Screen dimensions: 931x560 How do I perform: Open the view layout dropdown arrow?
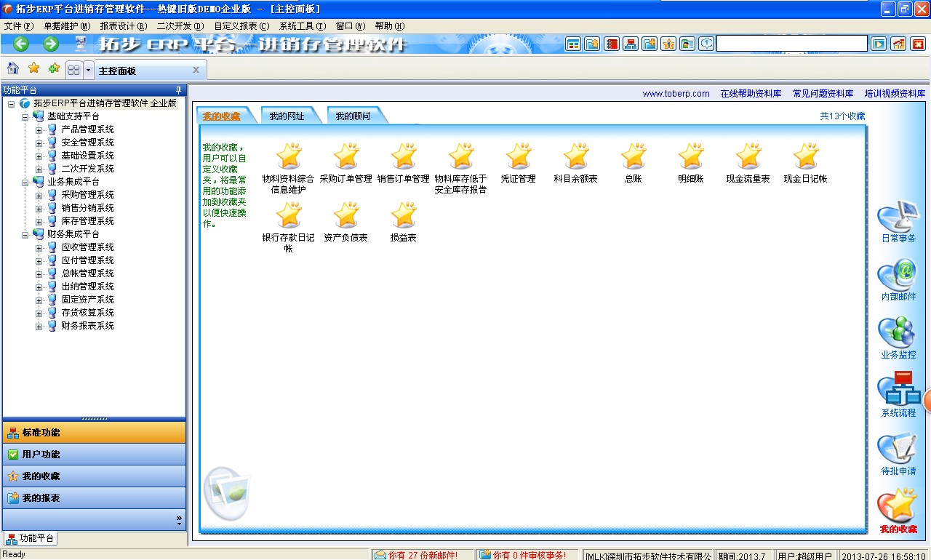coord(89,71)
